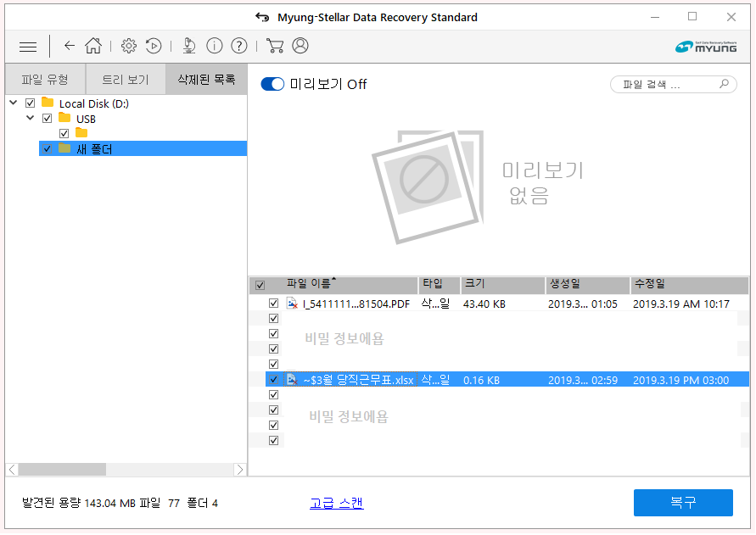Sort by 생성일 column header
756x535 pixels.
click(x=588, y=286)
